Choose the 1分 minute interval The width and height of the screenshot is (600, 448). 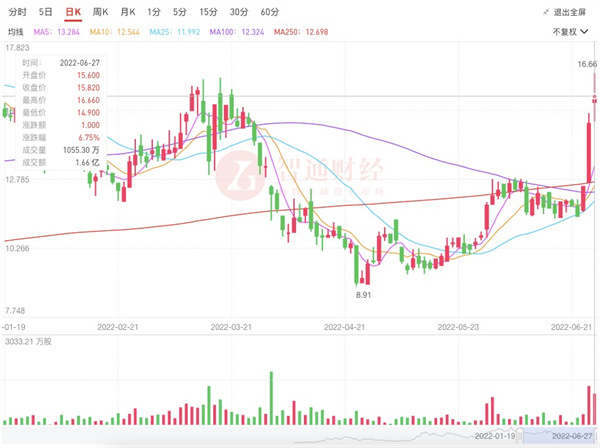click(153, 12)
